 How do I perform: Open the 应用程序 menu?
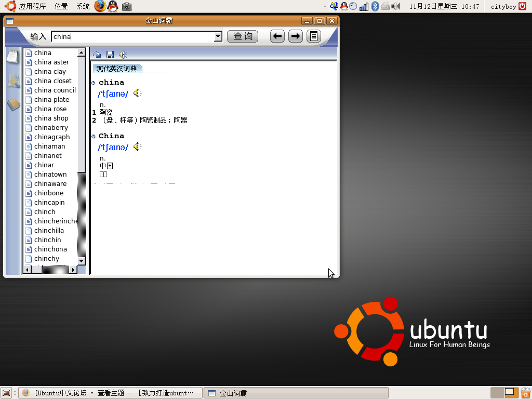coord(32,6)
